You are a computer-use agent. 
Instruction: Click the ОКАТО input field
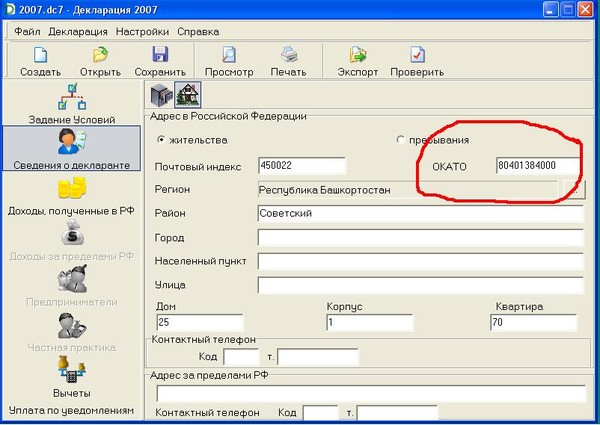[x=539, y=166]
